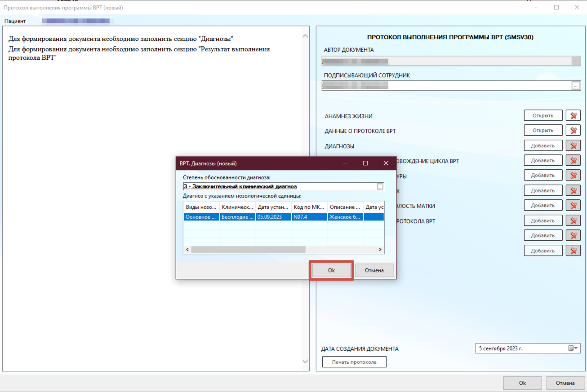Open lookup button for Степень обоснованности диагноза
The image size is (587, 392).
click(380, 186)
